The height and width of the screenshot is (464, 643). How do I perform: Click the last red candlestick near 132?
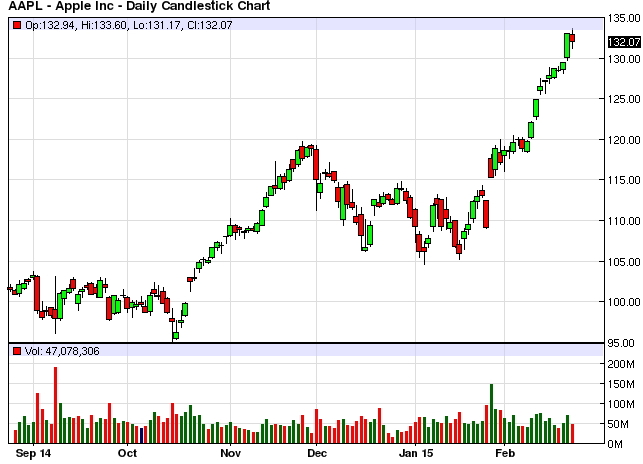coord(572,38)
